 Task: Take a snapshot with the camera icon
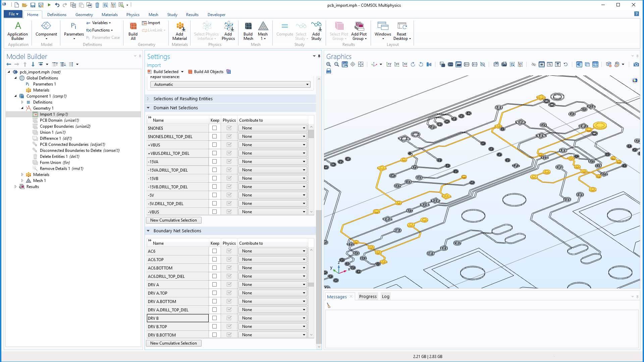tap(636, 64)
